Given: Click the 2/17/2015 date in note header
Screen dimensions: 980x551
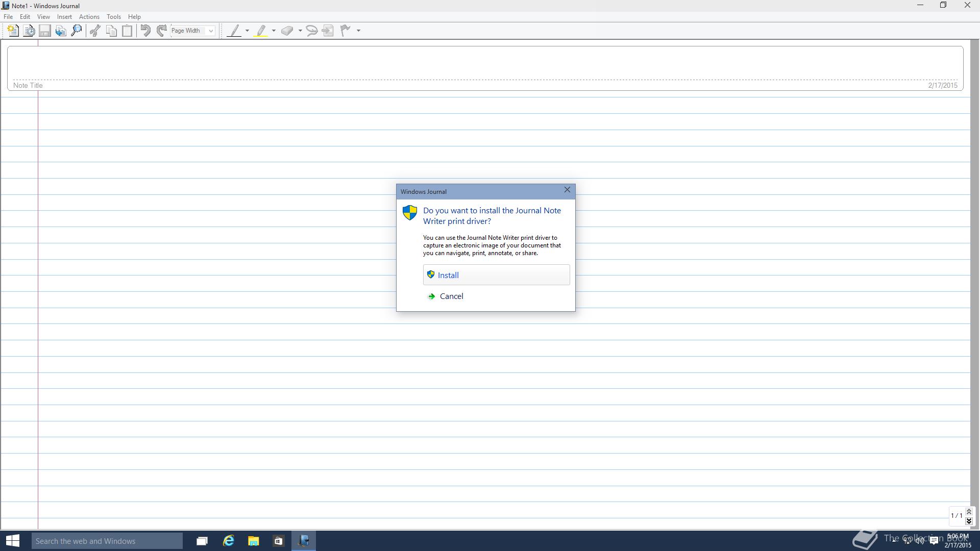Looking at the screenshot, I should (x=943, y=85).
